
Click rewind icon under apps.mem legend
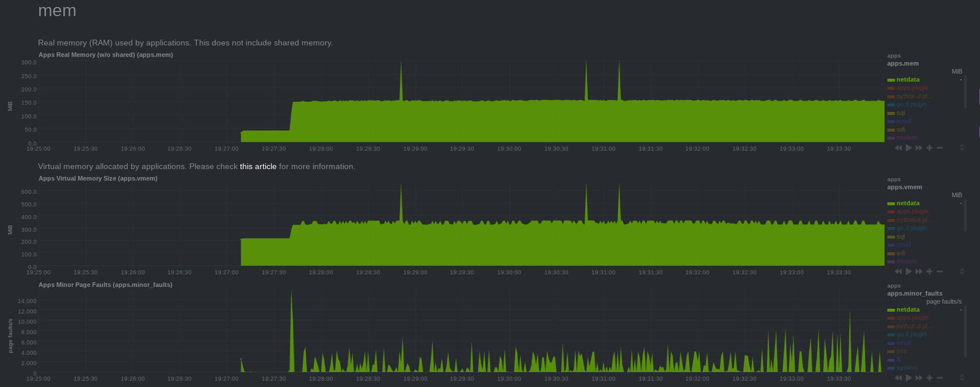pyautogui.click(x=898, y=148)
